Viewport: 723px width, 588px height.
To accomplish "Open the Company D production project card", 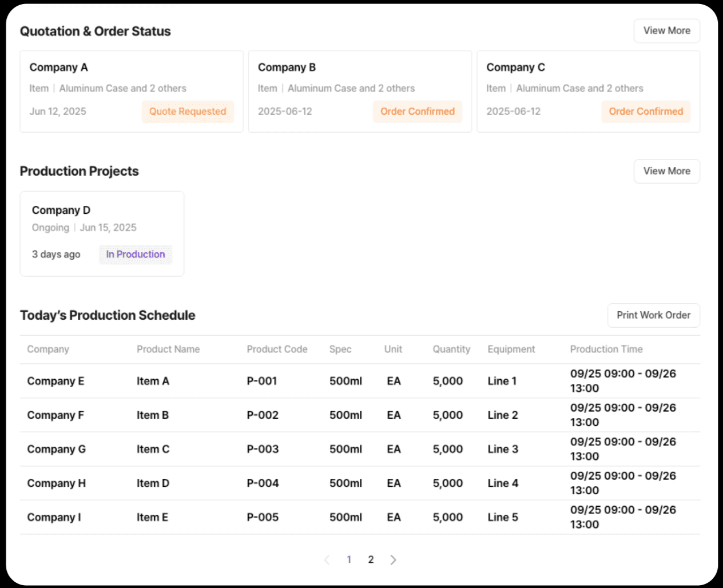I will pyautogui.click(x=102, y=234).
